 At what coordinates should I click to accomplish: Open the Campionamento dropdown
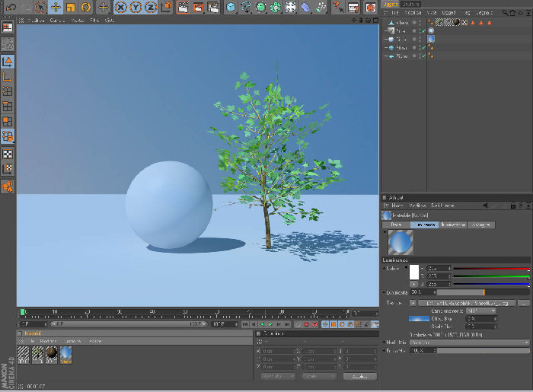pyautogui.click(x=481, y=311)
